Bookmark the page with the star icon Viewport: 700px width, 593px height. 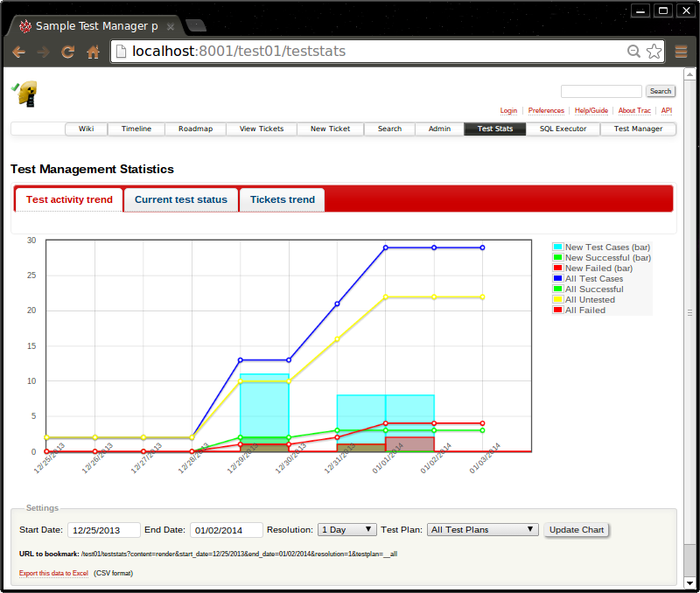click(x=654, y=52)
